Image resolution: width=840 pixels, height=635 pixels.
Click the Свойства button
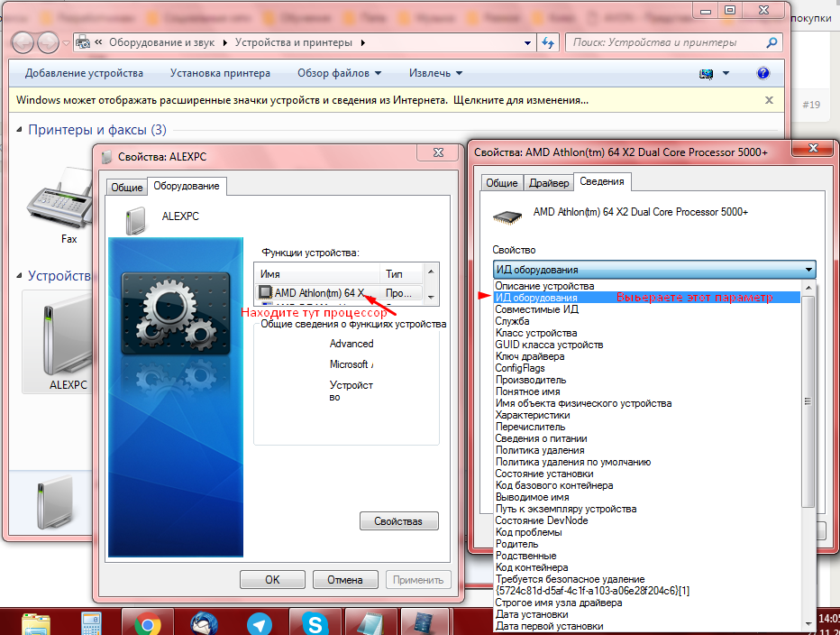click(x=398, y=520)
